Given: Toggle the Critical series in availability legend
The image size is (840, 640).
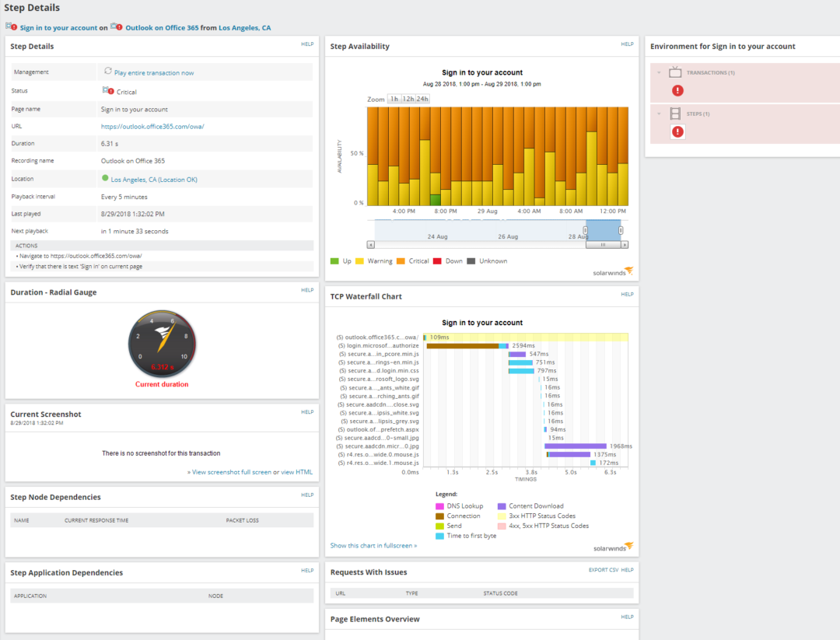Looking at the screenshot, I should (x=412, y=261).
